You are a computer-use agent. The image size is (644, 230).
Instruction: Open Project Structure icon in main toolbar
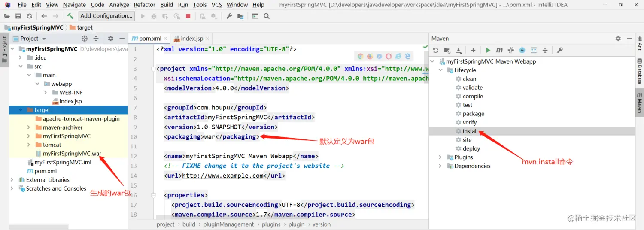click(240, 16)
